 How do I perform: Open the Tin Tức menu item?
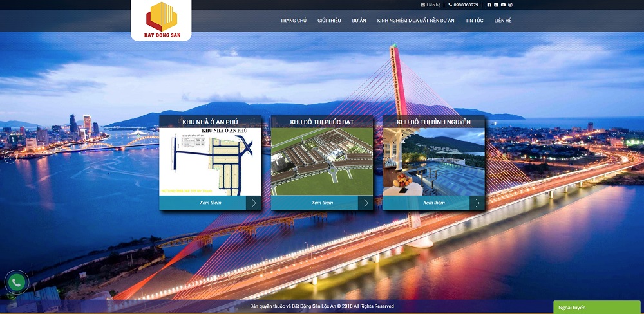(x=475, y=21)
